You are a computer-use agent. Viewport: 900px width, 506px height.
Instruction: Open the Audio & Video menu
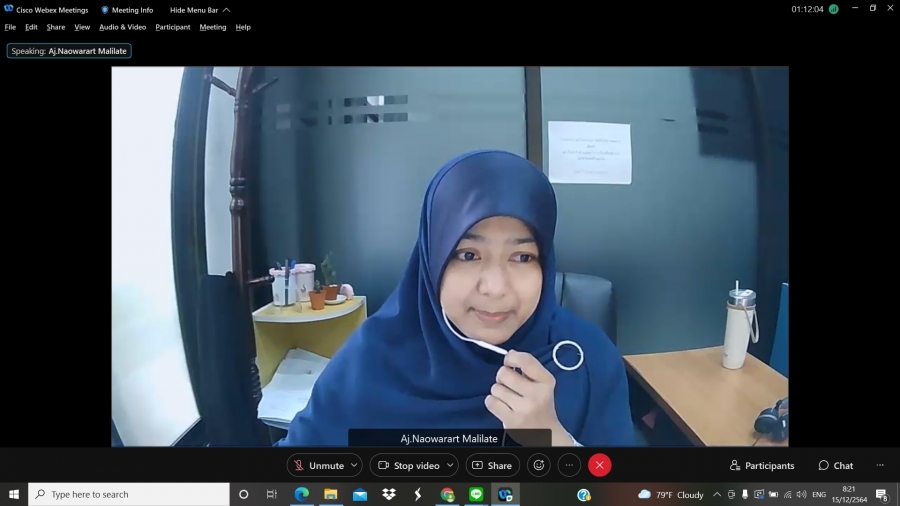tap(122, 27)
